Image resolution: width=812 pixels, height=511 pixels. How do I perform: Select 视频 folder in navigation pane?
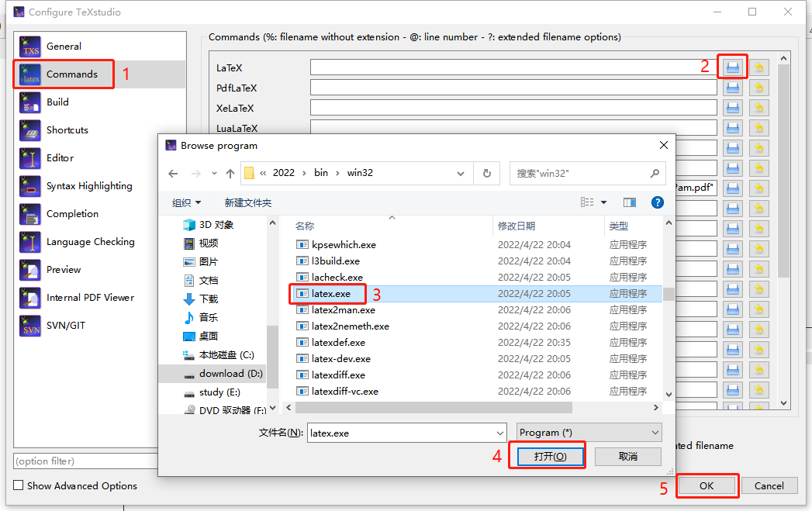tap(201, 243)
